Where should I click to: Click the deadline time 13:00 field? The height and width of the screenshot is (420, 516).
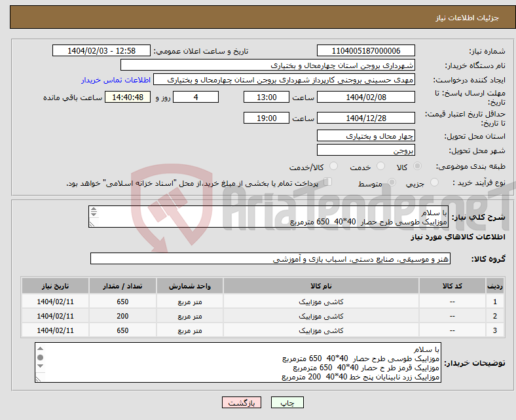pyautogui.click(x=267, y=97)
